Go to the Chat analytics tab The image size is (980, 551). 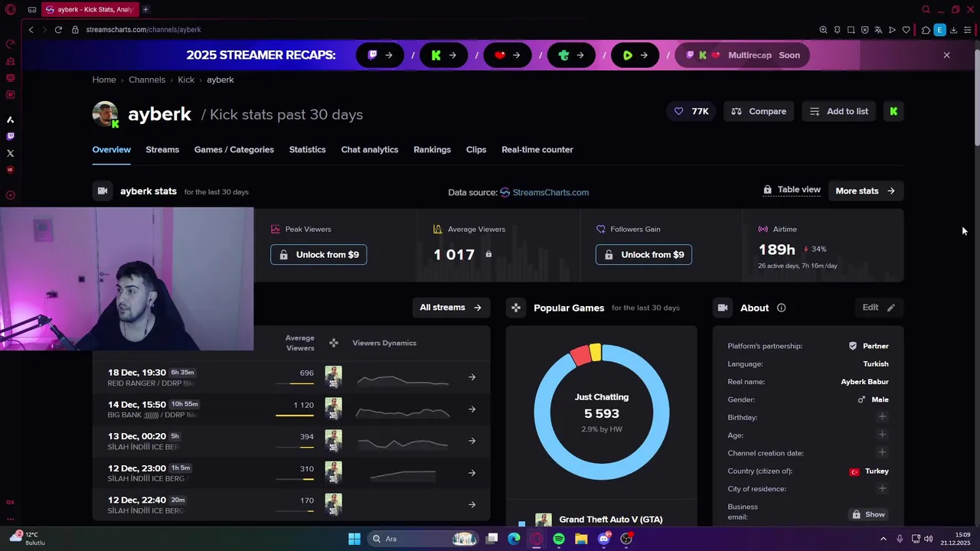point(370,149)
